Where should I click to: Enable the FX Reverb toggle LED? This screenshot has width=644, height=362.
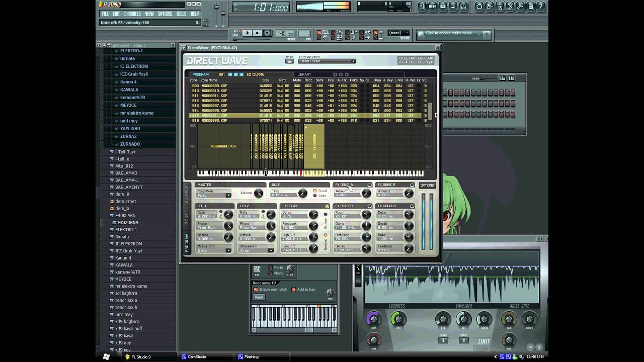click(370, 206)
